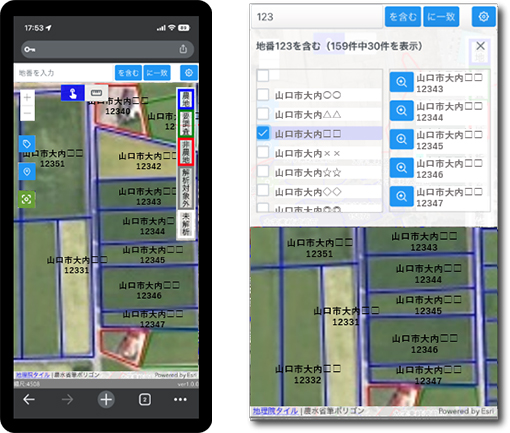Check the 山口市大内☆☆ checkbox
The height and width of the screenshot is (433, 510).
point(263,172)
